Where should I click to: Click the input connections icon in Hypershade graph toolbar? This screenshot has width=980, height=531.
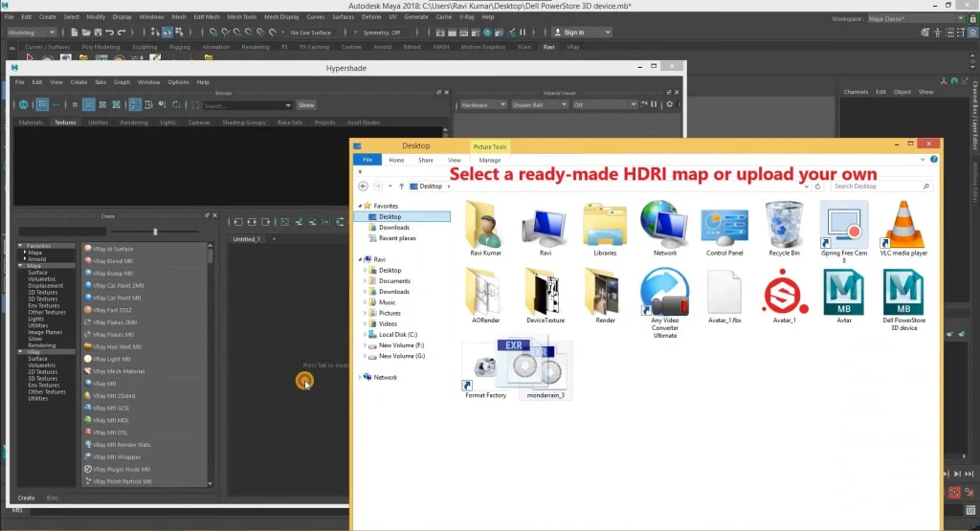(x=238, y=222)
